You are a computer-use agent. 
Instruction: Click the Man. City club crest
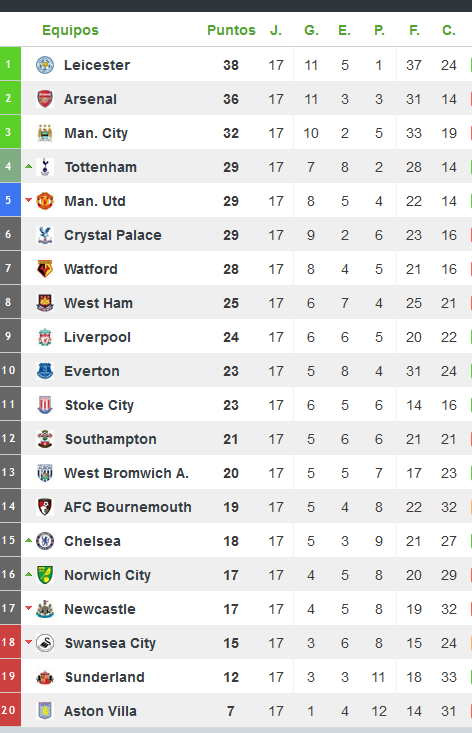point(45,133)
